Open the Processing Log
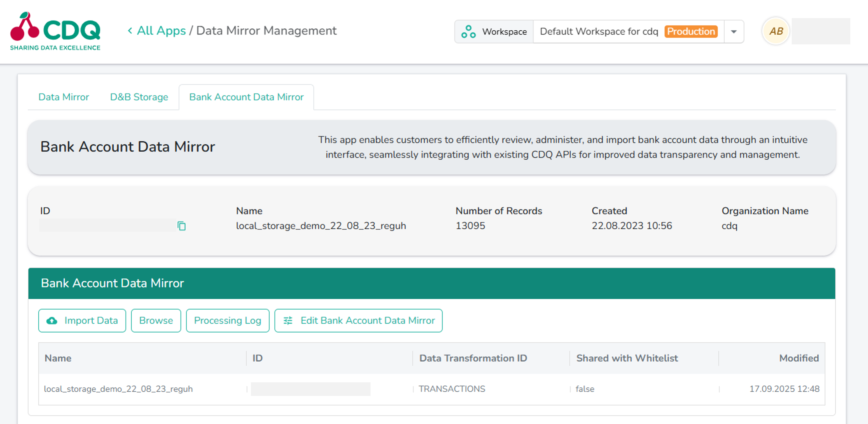 pyautogui.click(x=228, y=321)
